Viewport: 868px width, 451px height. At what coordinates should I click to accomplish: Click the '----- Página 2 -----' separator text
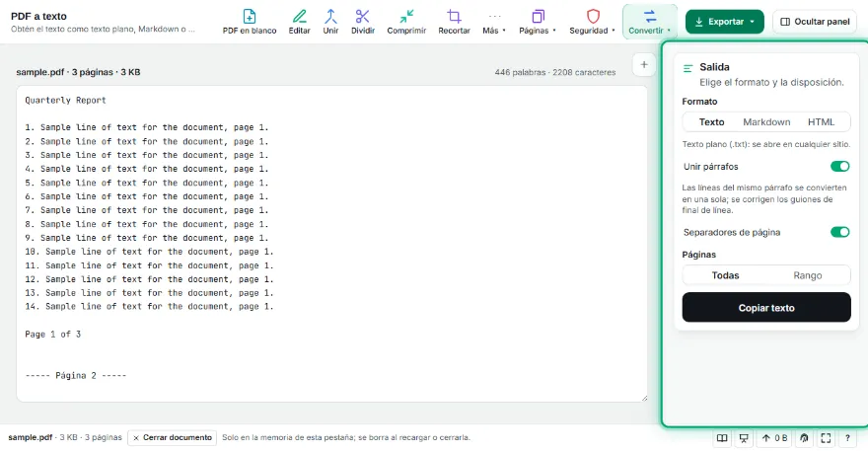click(x=76, y=376)
